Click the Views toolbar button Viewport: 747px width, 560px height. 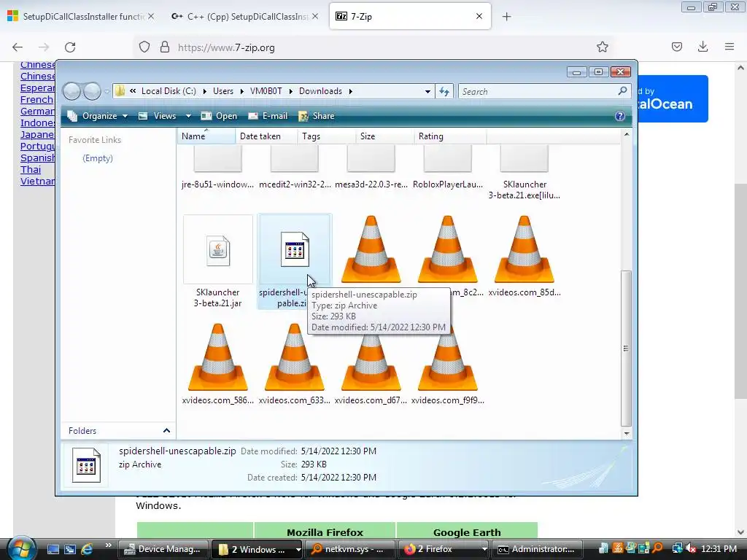(x=158, y=116)
